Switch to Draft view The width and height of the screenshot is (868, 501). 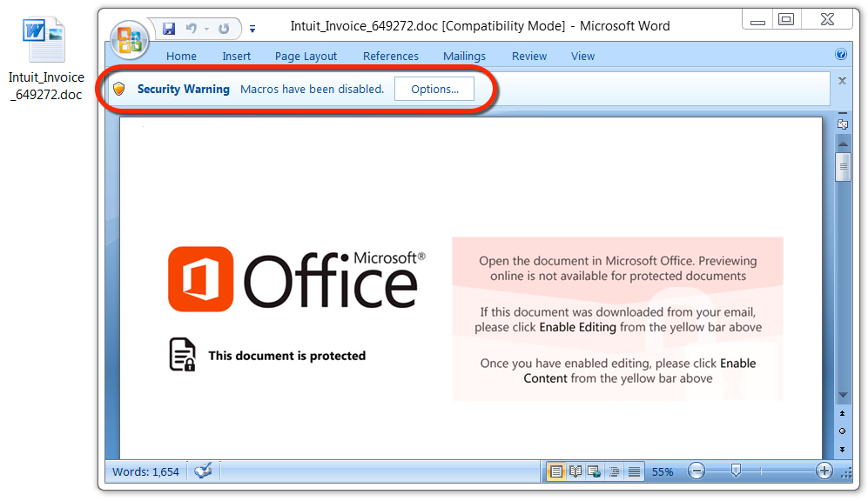click(634, 471)
